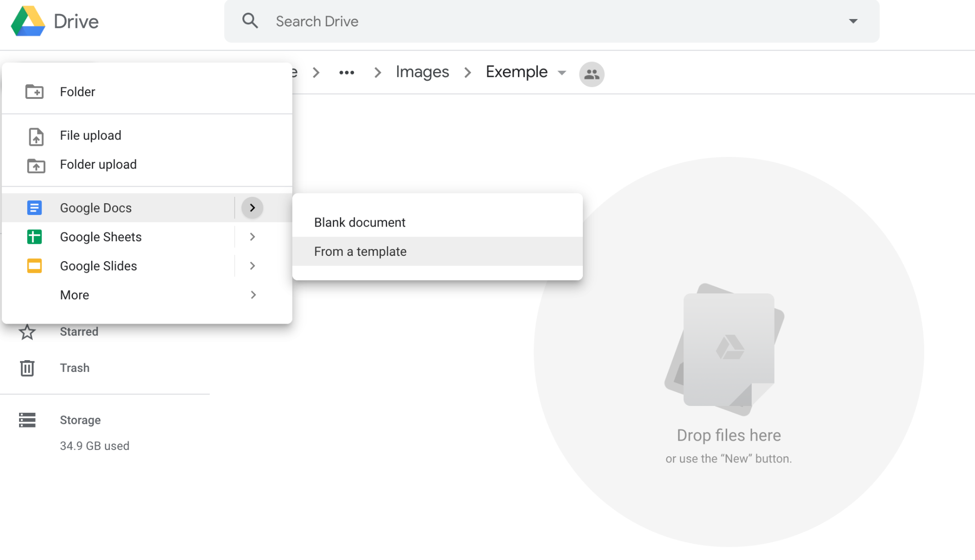Select From a template option
Screen dimensions: 975x560
(360, 251)
